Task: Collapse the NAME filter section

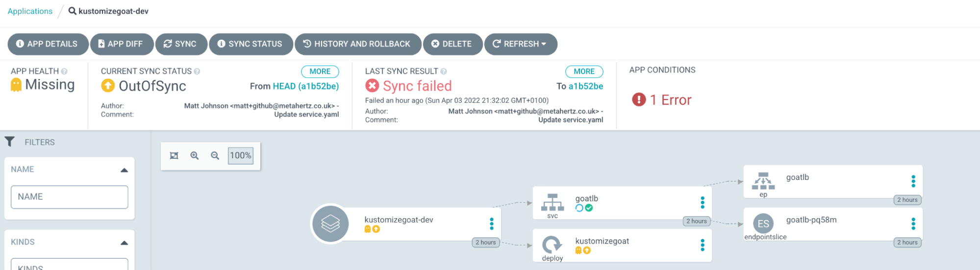Action: pos(124,170)
